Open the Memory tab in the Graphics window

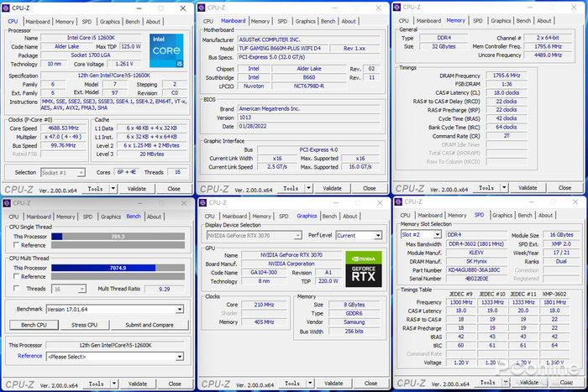[x=260, y=217]
